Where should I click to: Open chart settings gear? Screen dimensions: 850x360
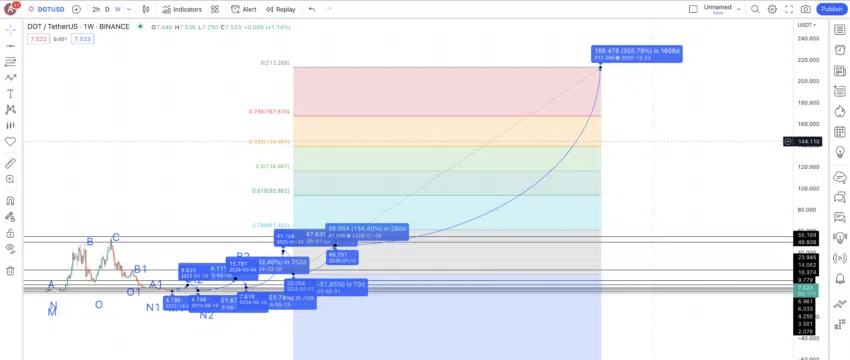pyautogui.click(x=772, y=9)
